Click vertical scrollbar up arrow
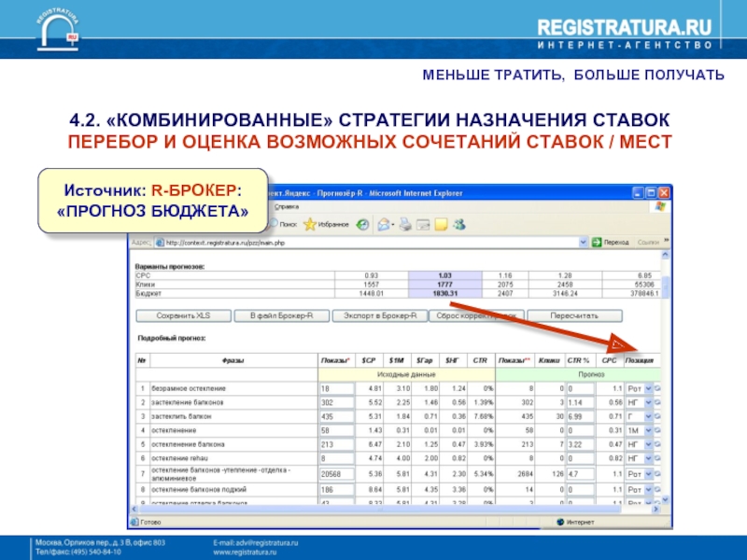Image resolution: width=747 pixels, height=560 pixels. coord(665,255)
